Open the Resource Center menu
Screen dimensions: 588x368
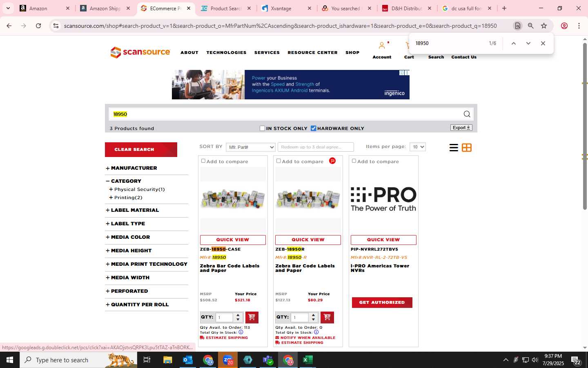pos(312,52)
